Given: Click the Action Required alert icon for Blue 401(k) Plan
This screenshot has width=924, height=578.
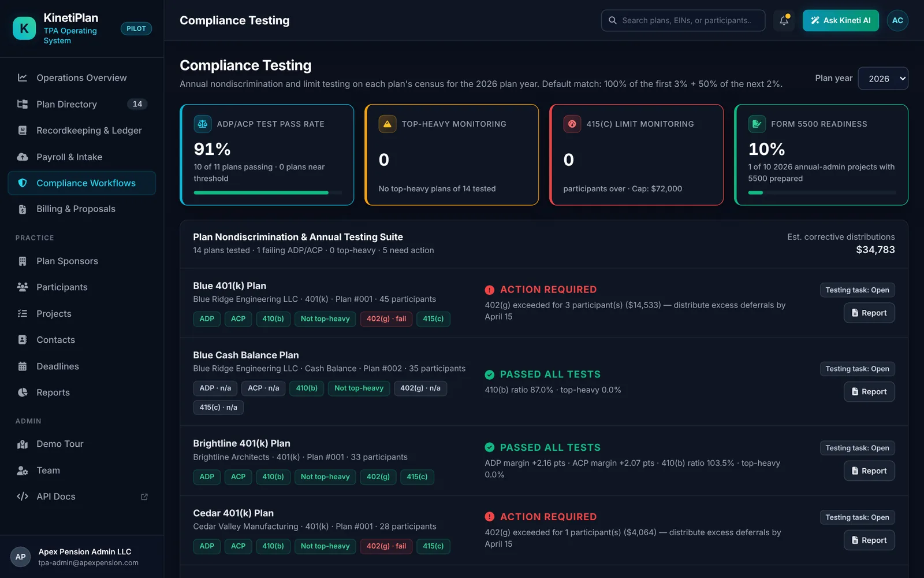Looking at the screenshot, I should (x=490, y=290).
